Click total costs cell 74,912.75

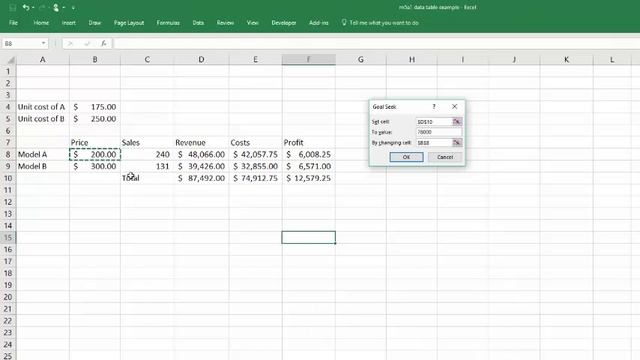pos(255,178)
